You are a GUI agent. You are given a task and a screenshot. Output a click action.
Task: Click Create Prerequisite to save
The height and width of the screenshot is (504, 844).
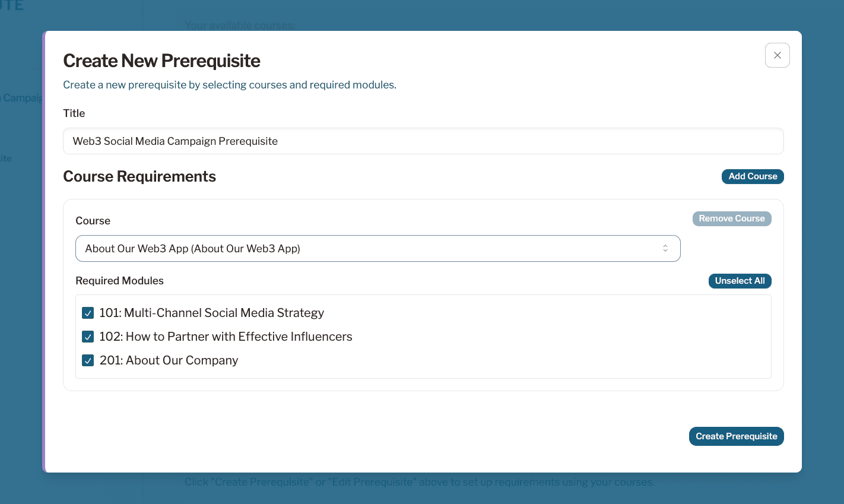click(x=736, y=436)
